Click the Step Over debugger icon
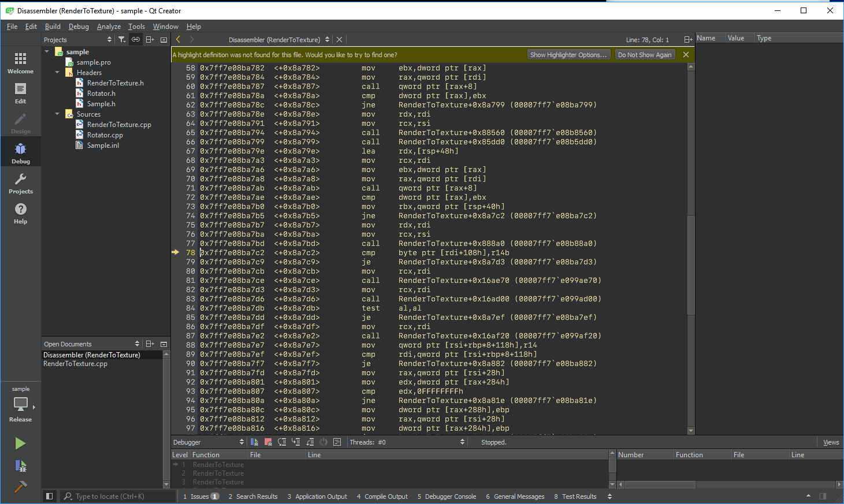 pos(282,442)
